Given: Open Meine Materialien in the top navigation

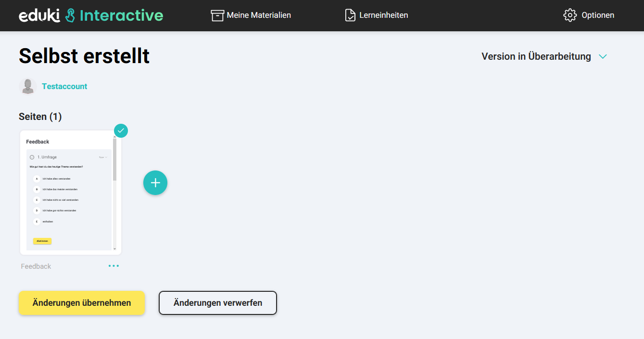Looking at the screenshot, I should (x=251, y=15).
